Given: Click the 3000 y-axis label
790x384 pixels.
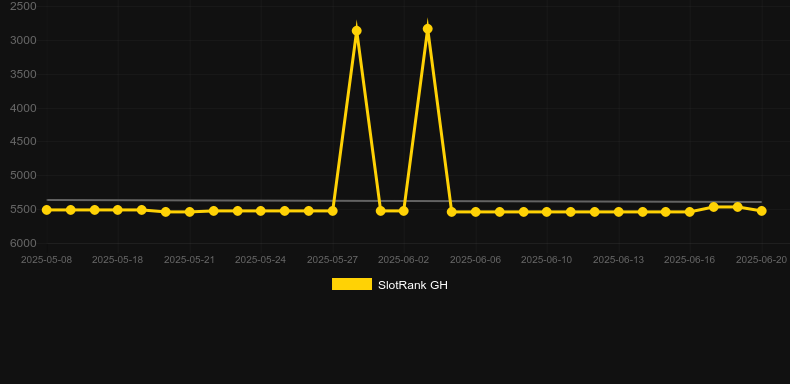Looking at the screenshot, I should (23, 40).
